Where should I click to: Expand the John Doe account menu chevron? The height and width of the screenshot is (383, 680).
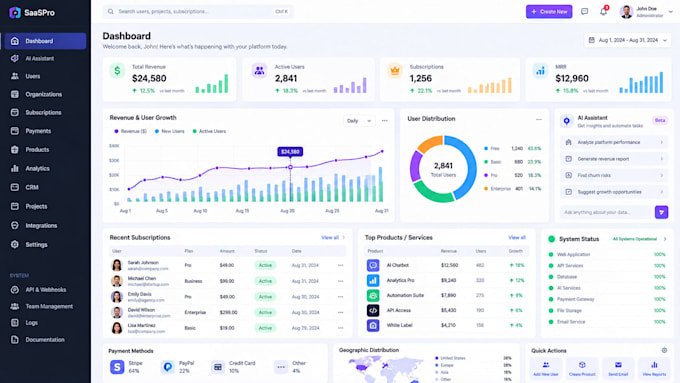point(670,12)
